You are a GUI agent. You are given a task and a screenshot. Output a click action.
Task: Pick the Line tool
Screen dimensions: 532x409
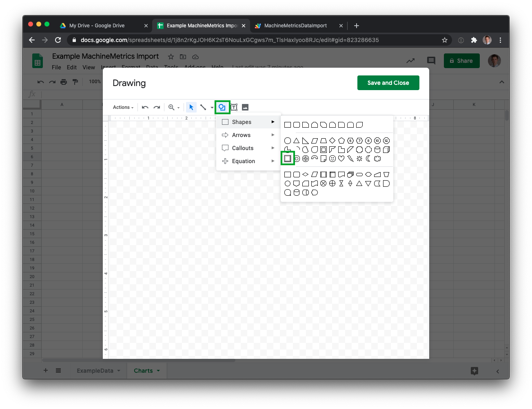click(203, 107)
